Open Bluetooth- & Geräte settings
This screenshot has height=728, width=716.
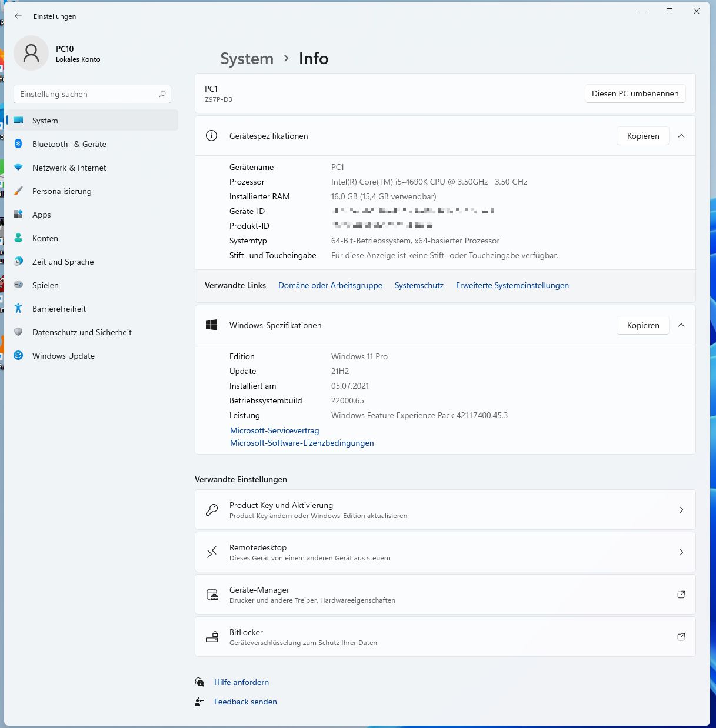point(92,144)
